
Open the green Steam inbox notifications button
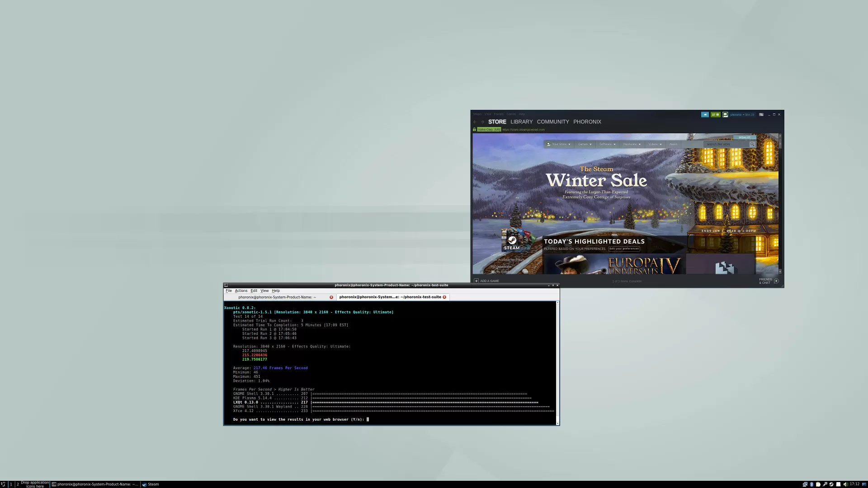click(x=715, y=115)
